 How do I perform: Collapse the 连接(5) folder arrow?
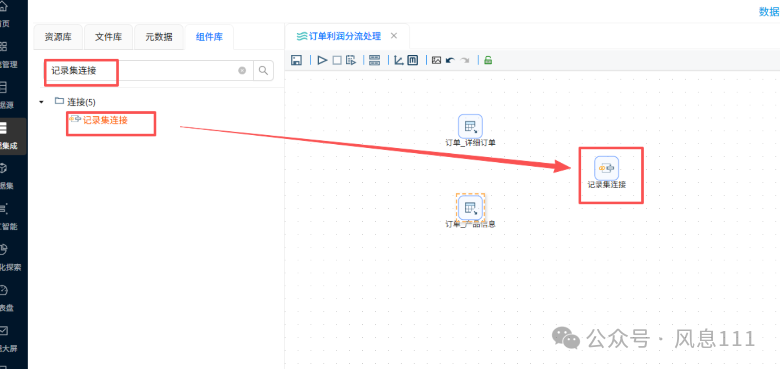tap(41, 102)
